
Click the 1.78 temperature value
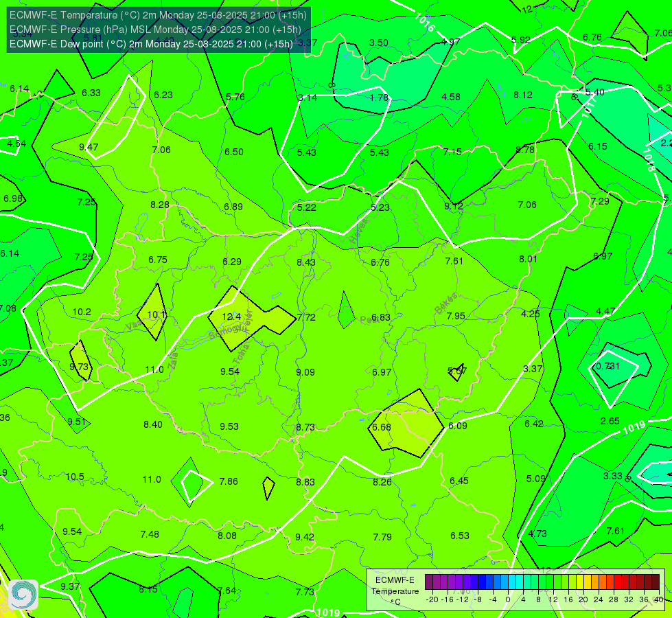(380, 98)
